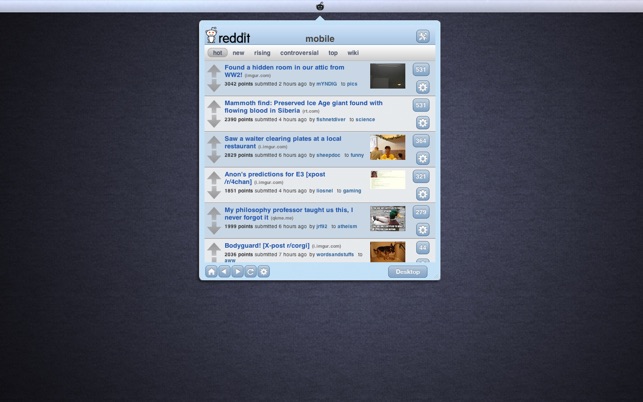Upvote the Bodyguard corgi post
Screen dimensions: 643x402
214,249
